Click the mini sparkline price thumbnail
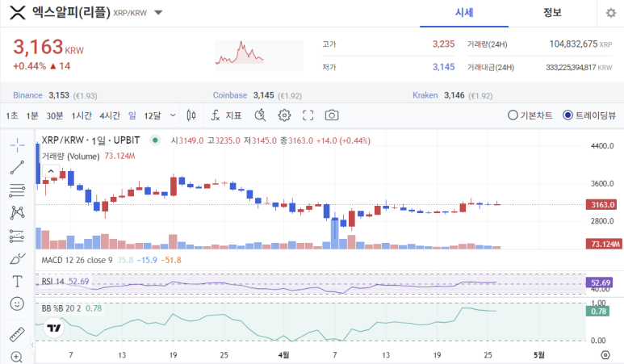Image resolution: width=624 pixels, height=364 pixels. (x=259, y=55)
